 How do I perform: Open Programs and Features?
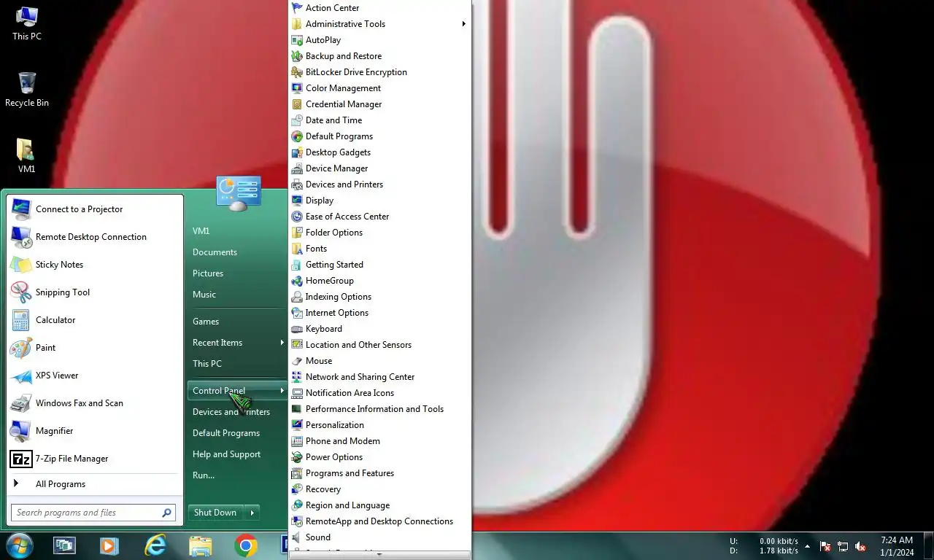pyautogui.click(x=379, y=473)
